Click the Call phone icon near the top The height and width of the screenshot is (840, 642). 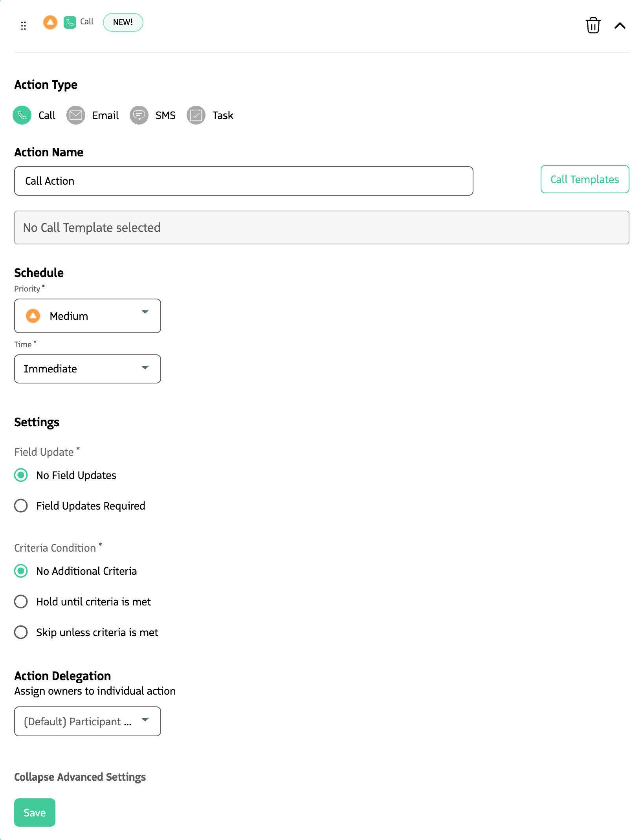pyautogui.click(x=70, y=22)
